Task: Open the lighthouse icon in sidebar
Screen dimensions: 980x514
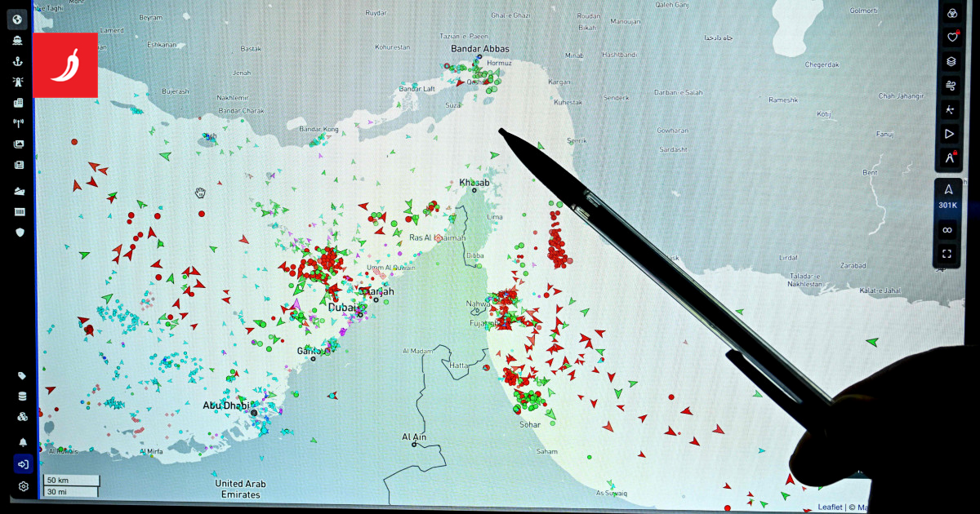Action: click(x=18, y=82)
